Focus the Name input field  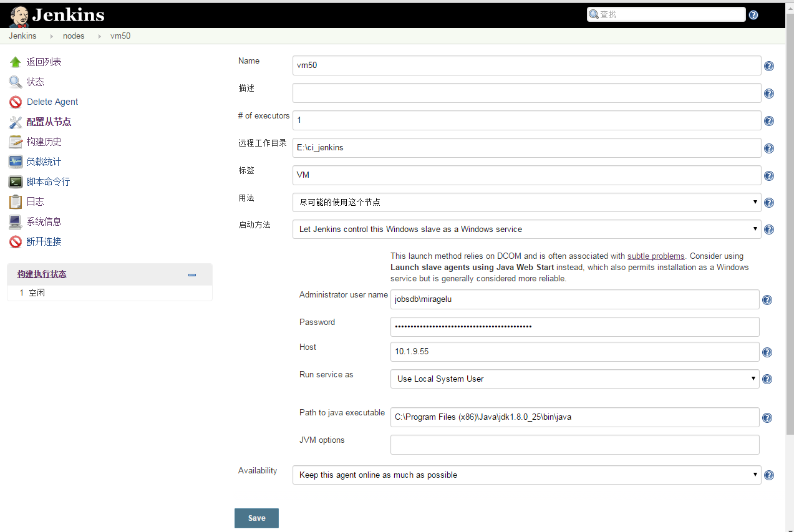tap(526, 65)
